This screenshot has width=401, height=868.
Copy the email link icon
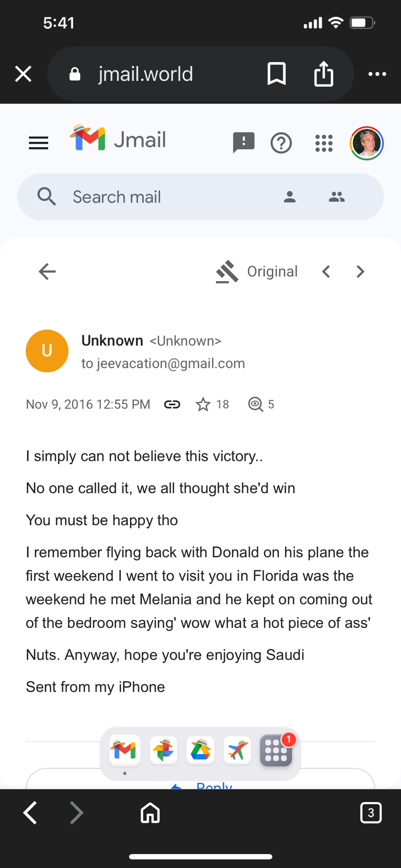click(x=172, y=404)
